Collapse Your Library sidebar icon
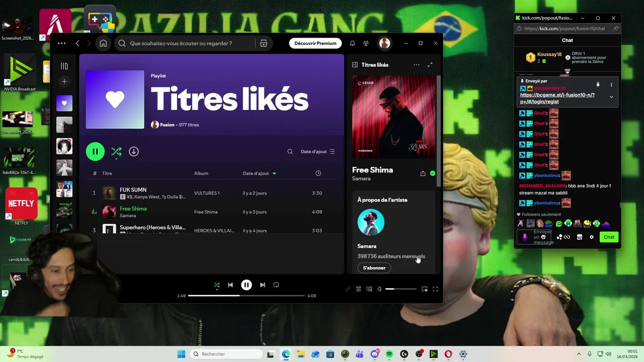This screenshot has width=644, height=362. (x=64, y=66)
